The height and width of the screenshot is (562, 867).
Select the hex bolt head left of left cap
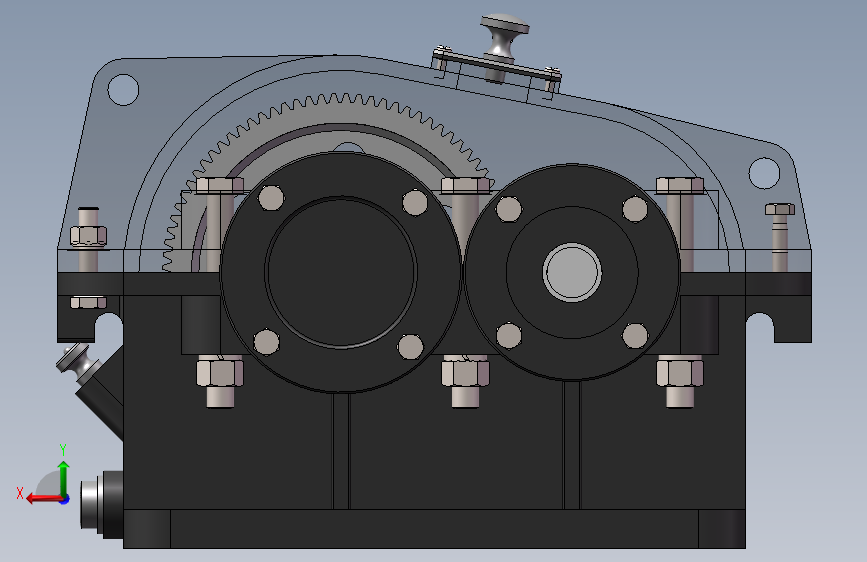coord(220,185)
